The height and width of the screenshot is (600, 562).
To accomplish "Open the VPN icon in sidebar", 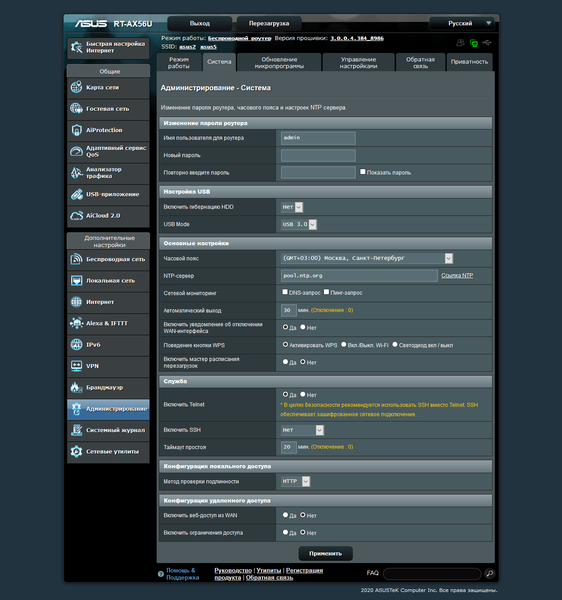I will tap(77, 366).
